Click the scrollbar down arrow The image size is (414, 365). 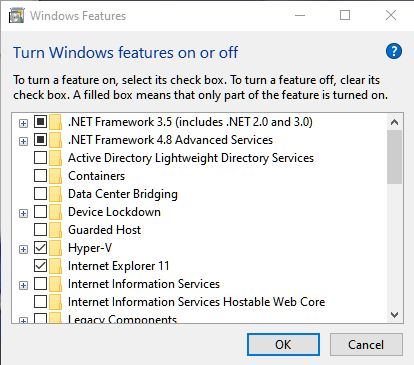coord(394,315)
